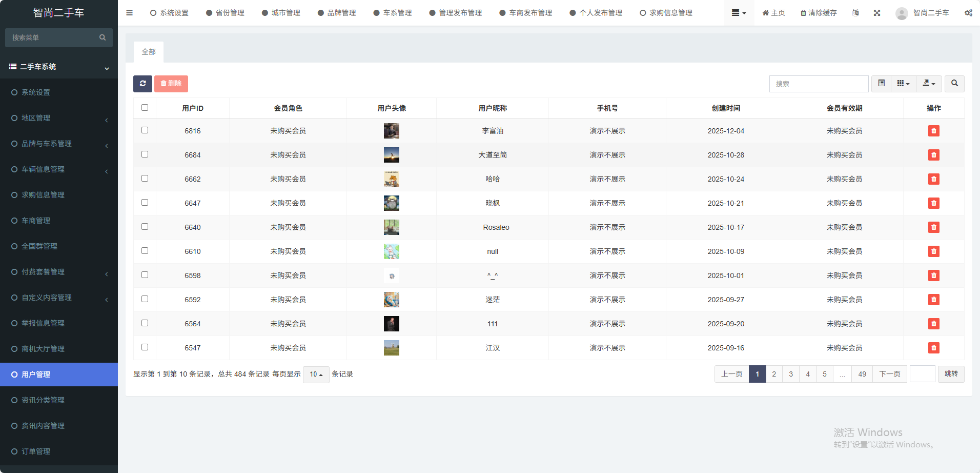Open the search magnifier button beside export
Viewport: 980px width, 473px height.
pos(954,84)
